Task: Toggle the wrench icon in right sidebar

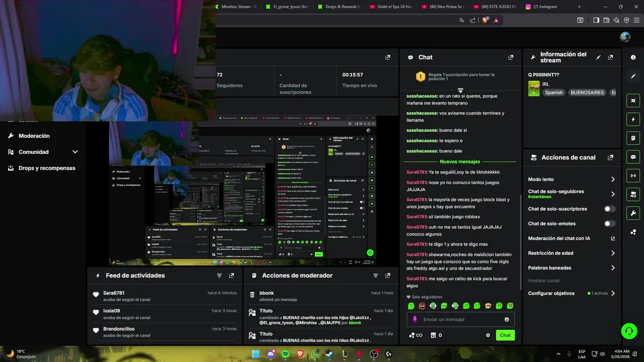Action: (633, 213)
